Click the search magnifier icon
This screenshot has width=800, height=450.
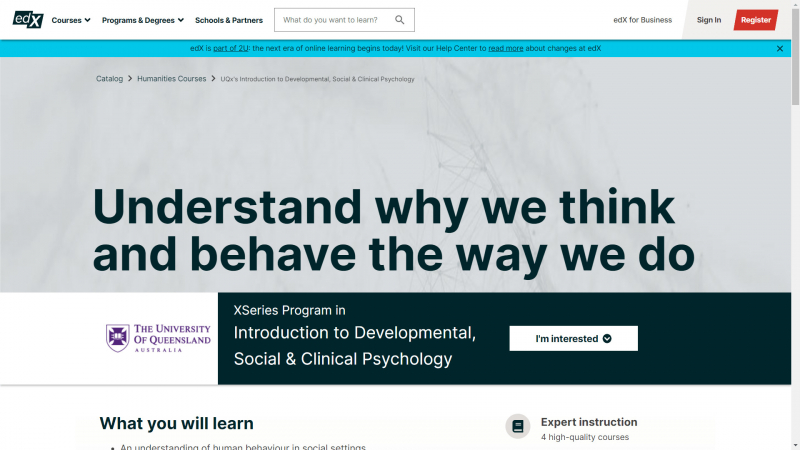coord(400,20)
